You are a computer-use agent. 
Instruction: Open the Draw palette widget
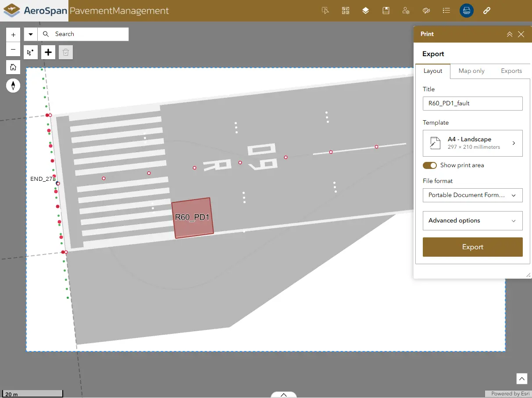(x=426, y=11)
